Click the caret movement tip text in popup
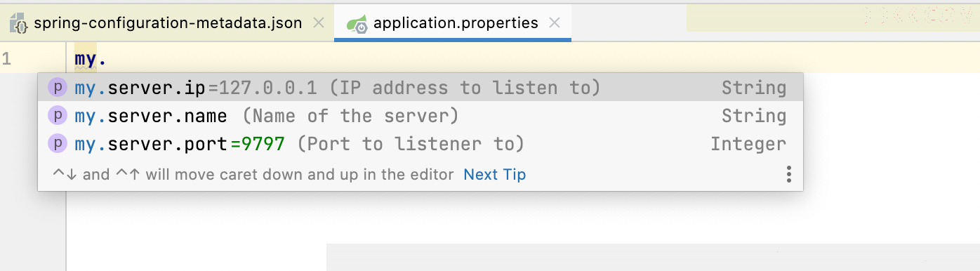The image size is (980, 271). [253, 174]
